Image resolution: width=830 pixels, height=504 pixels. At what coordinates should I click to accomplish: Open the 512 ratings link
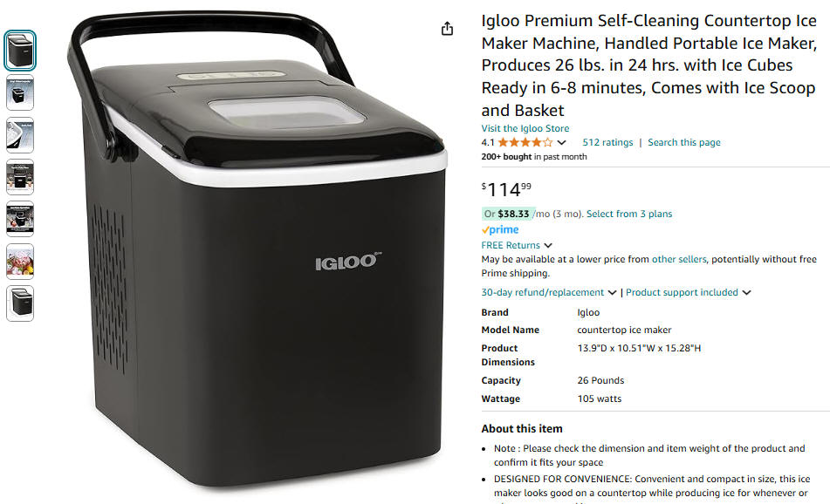pos(607,142)
